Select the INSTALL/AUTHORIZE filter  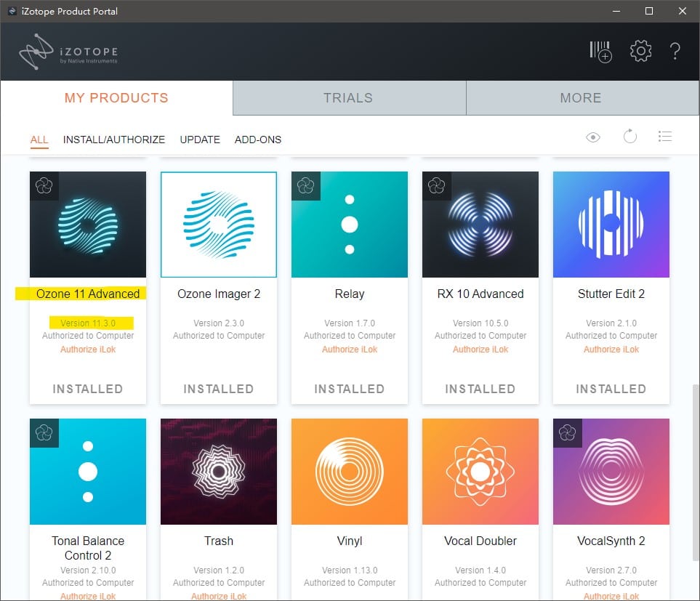coord(114,140)
